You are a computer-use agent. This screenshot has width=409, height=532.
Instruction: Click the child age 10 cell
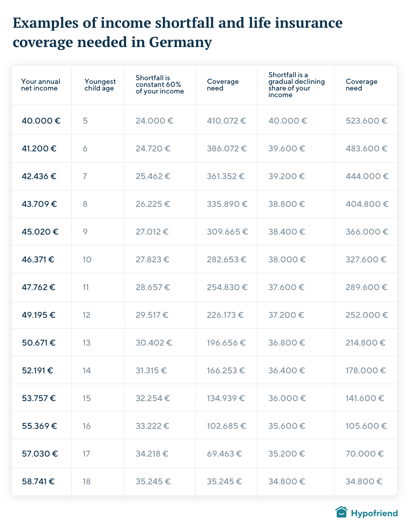[x=87, y=260]
